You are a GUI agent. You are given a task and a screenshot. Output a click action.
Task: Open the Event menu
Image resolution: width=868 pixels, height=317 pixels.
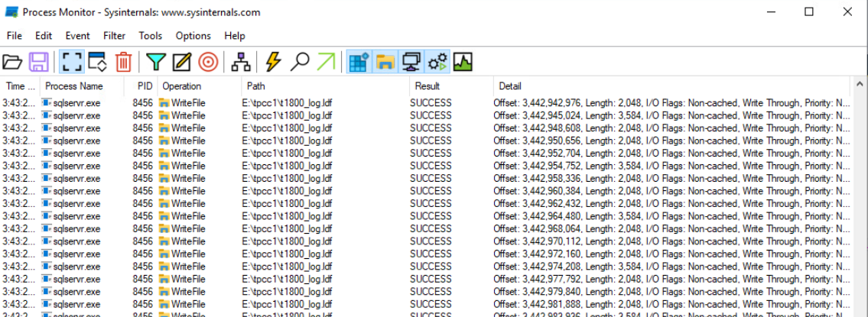77,36
